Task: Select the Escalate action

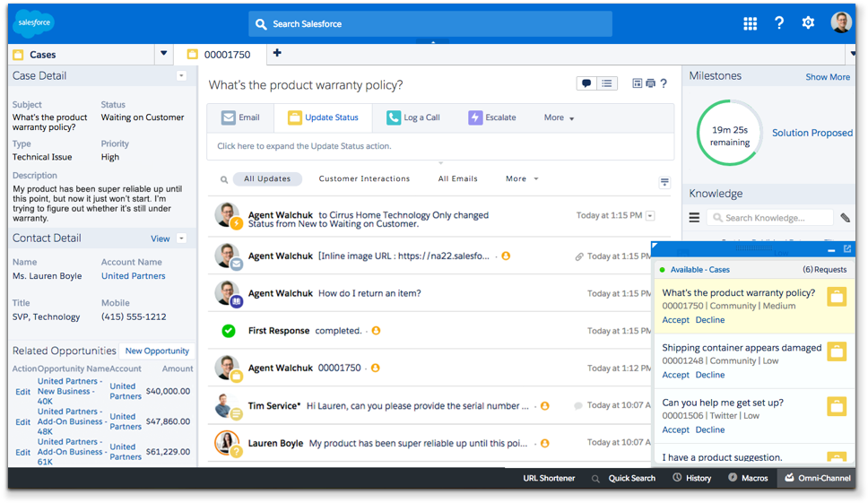Action: point(492,117)
